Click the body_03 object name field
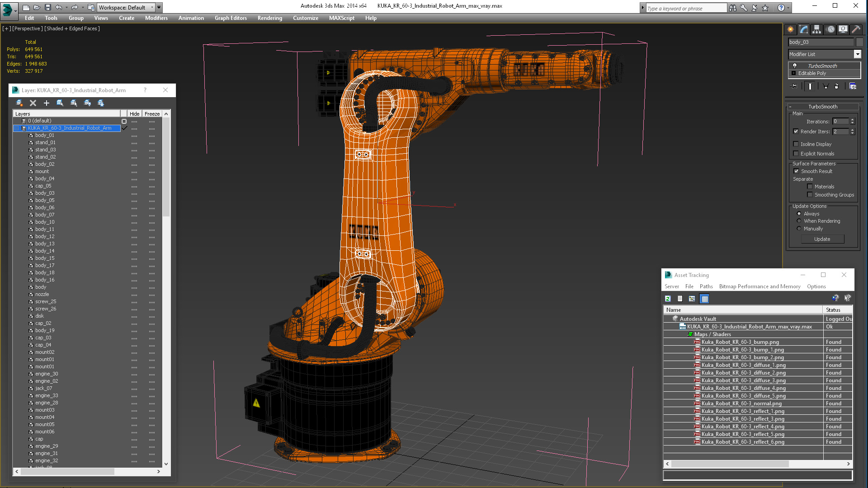The width and height of the screenshot is (868, 488). click(821, 42)
